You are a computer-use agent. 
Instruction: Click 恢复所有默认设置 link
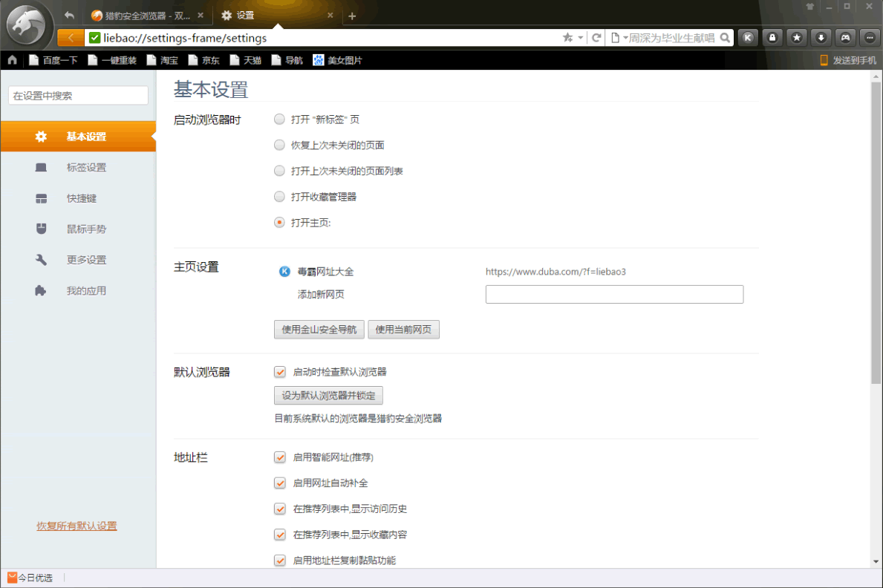(x=76, y=526)
